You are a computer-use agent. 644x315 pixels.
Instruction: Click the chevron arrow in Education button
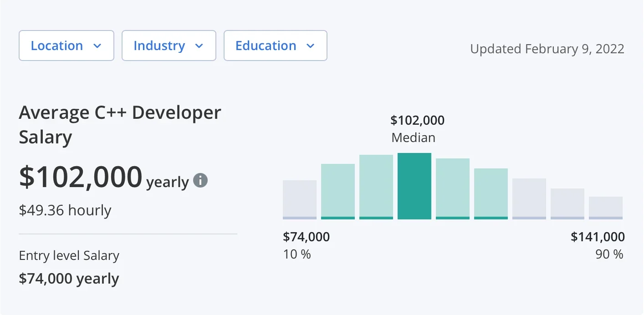tap(311, 46)
